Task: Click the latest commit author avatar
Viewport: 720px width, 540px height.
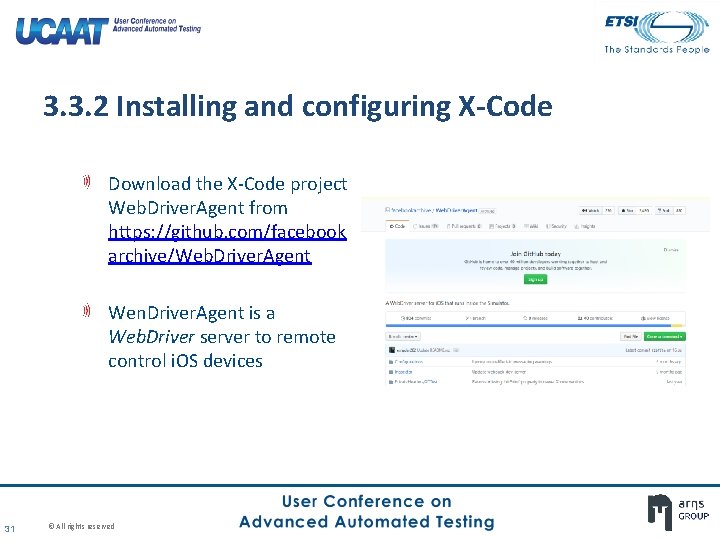Action: (392, 350)
